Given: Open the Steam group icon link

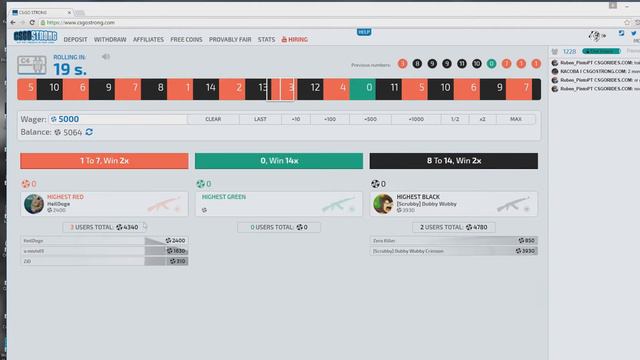Looking at the screenshot, I should [x=621, y=33].
